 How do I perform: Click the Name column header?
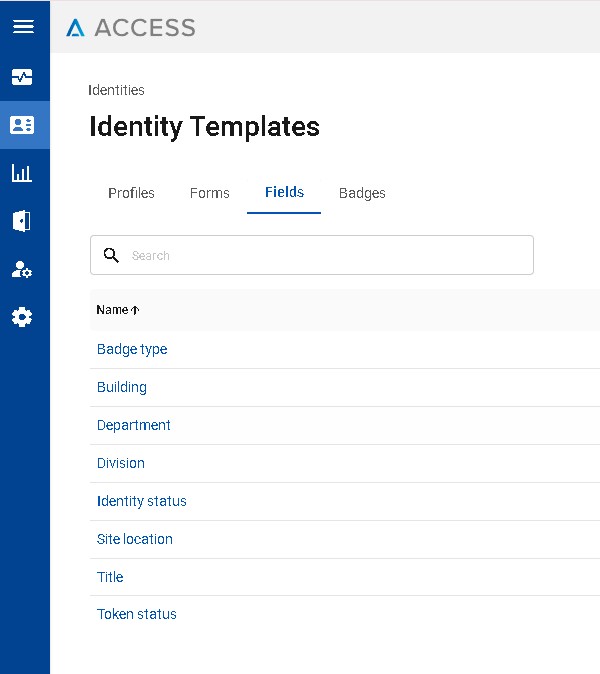coord(112,310)
